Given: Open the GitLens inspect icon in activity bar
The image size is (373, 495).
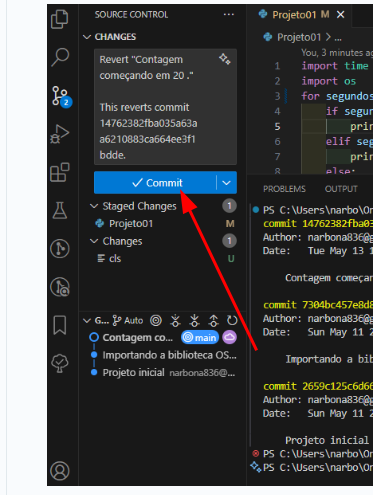Looking at the screenshot, I should tap(60, 287).
